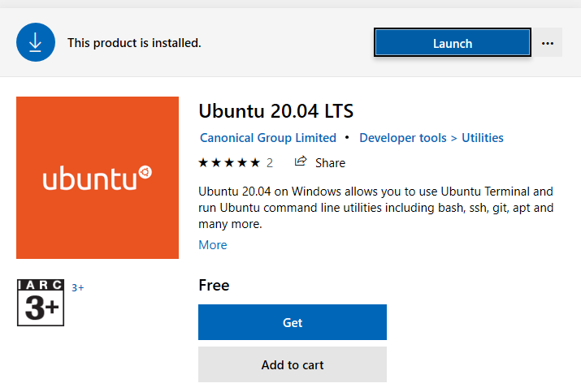Screen dimensions: 581x392
Task: Click the blue 3+ age rating link
Action: (78, 287)
